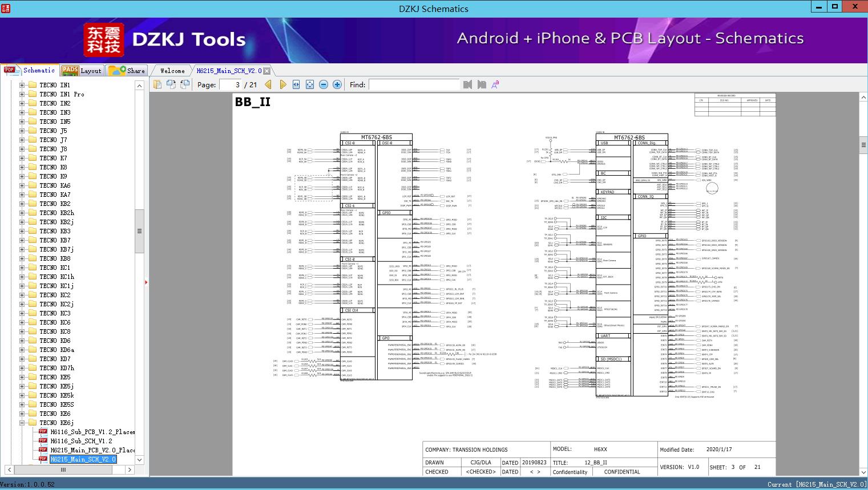
Task: Open H6215_Main_PCB_V2.0_Placement file
Action: (92, 450)
